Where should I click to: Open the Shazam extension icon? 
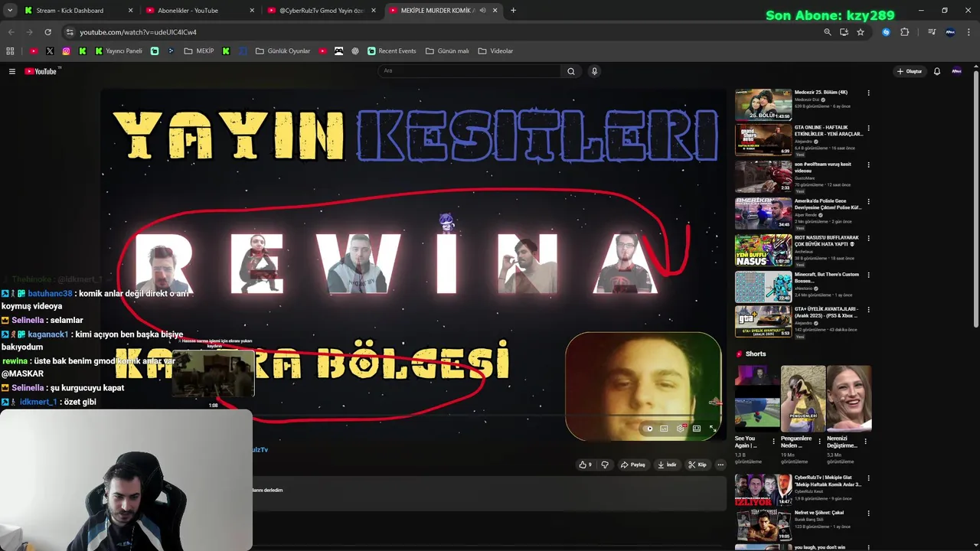click(x=886, y=32)
